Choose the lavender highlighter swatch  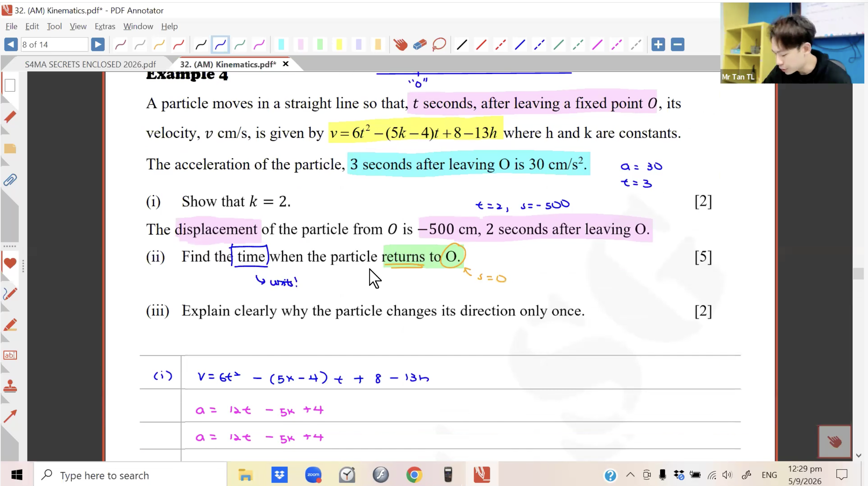(x=359, y=45)
